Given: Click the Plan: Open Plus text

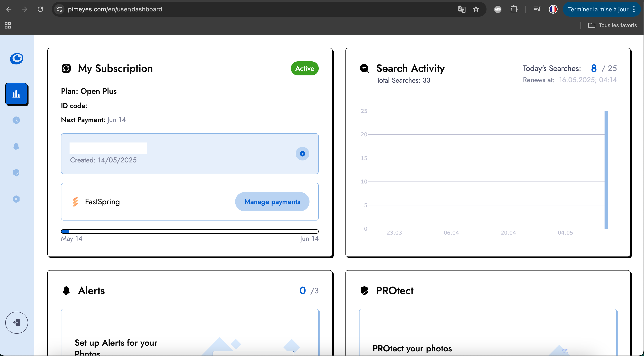Looking at the screenshot, I should [89, 91].
